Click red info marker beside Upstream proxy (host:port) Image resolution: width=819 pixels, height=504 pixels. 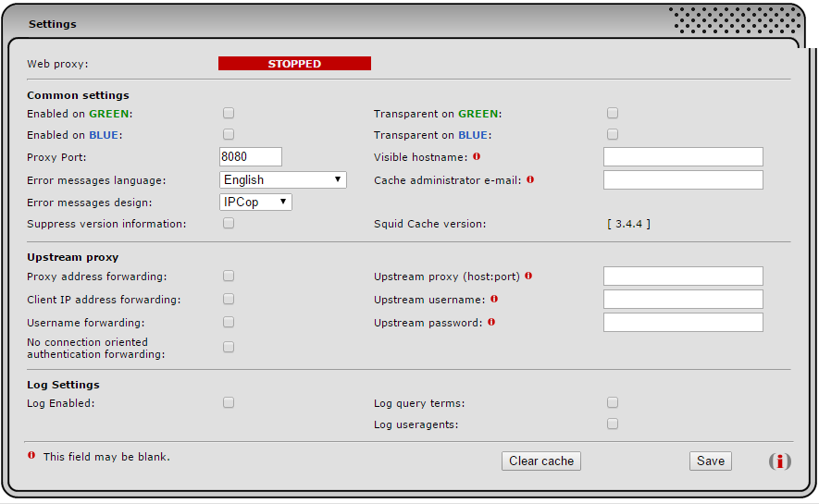pyautogui.click(x=528, y=276)
